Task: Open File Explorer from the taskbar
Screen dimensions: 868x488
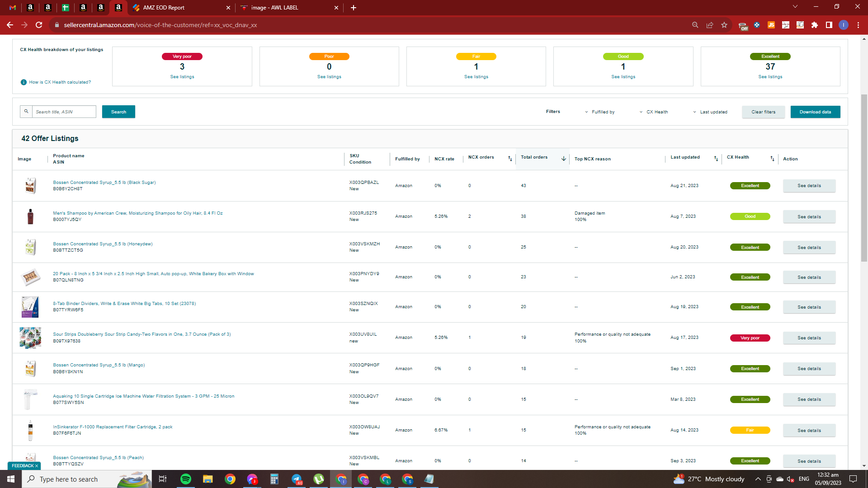Action: point(208,479)
